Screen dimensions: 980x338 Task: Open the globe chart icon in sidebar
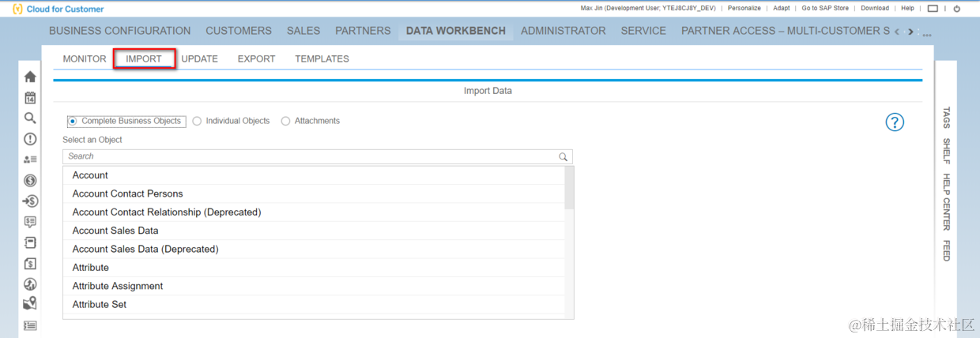[x=30, y=284]
